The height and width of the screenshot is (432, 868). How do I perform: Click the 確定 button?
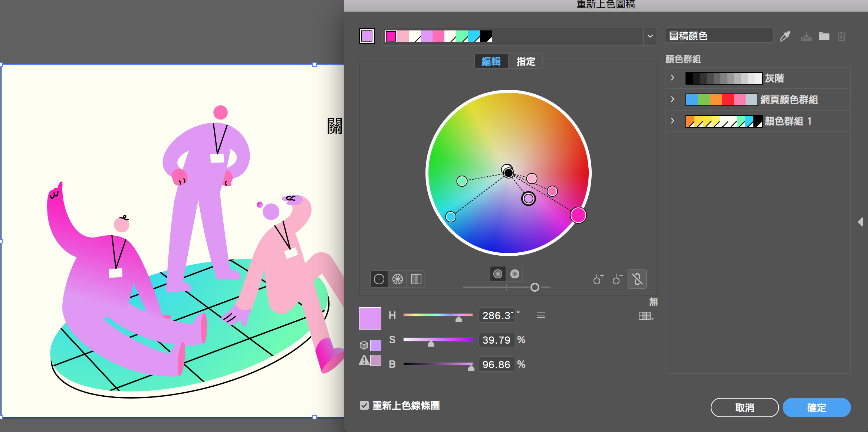[816, 408]
